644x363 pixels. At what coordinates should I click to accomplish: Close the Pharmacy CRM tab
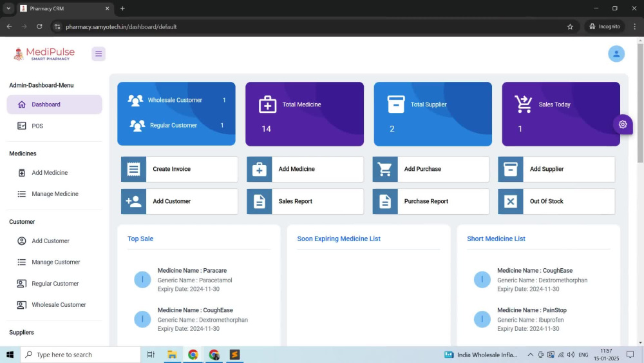tap(107, 8)
